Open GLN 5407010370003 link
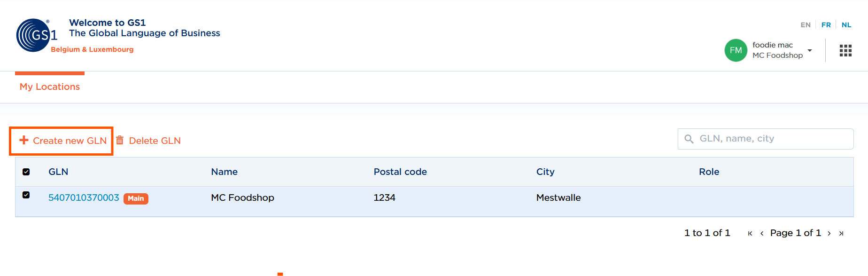This screenshot has width=868, height=276. tap(84, 197)
